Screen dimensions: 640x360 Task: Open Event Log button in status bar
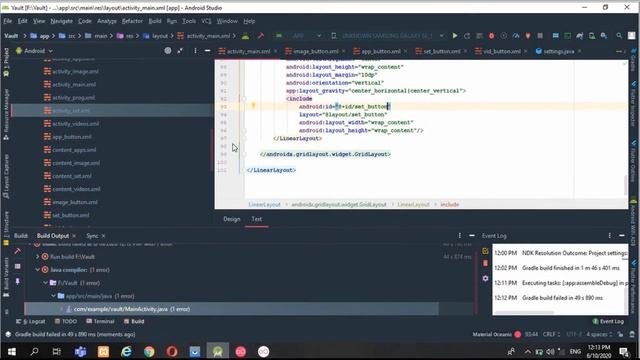point(608,321)
